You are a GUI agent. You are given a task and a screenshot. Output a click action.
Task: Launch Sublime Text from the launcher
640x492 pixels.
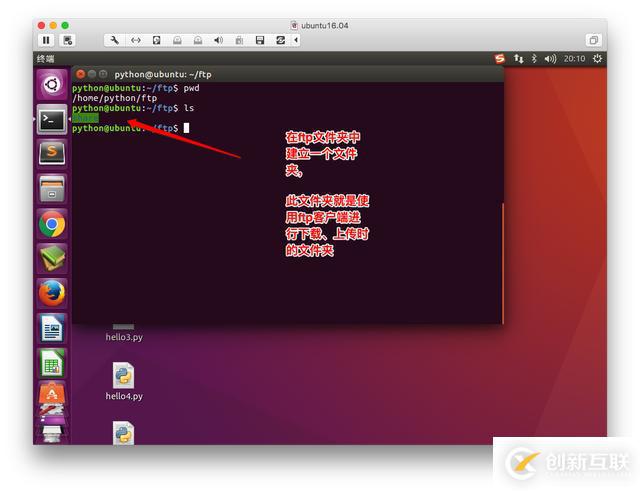point(52,153)
